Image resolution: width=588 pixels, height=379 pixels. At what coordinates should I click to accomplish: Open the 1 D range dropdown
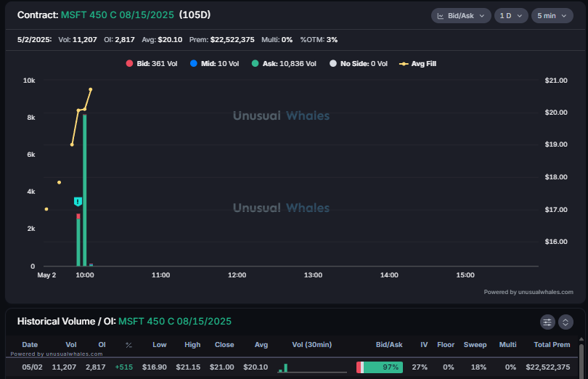[x=511, y=16]
